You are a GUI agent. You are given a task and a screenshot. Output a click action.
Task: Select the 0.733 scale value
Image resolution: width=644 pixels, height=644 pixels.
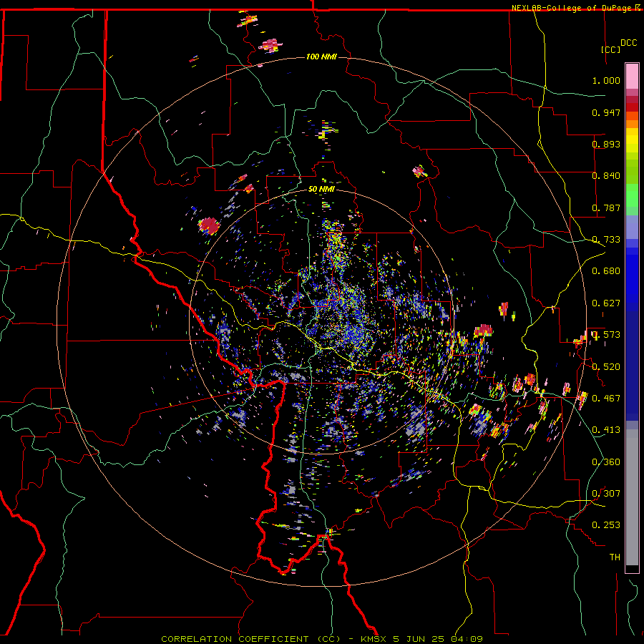[606, 240]
